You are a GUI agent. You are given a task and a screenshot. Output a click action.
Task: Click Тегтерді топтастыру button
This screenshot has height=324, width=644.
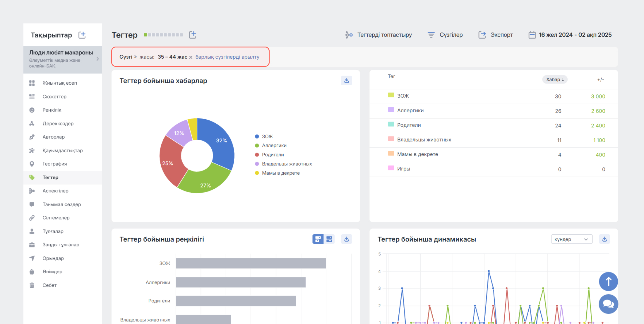click(378, 35)
